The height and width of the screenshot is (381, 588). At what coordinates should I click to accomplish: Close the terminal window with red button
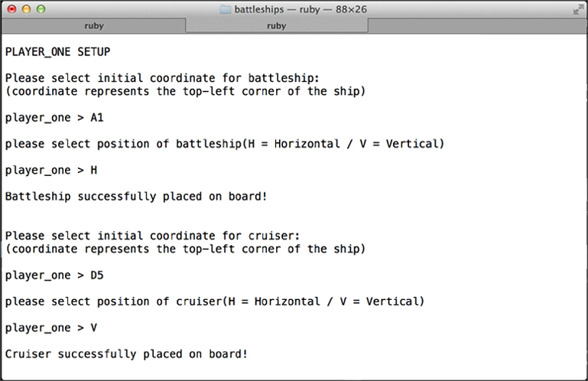tap(12, 9)
